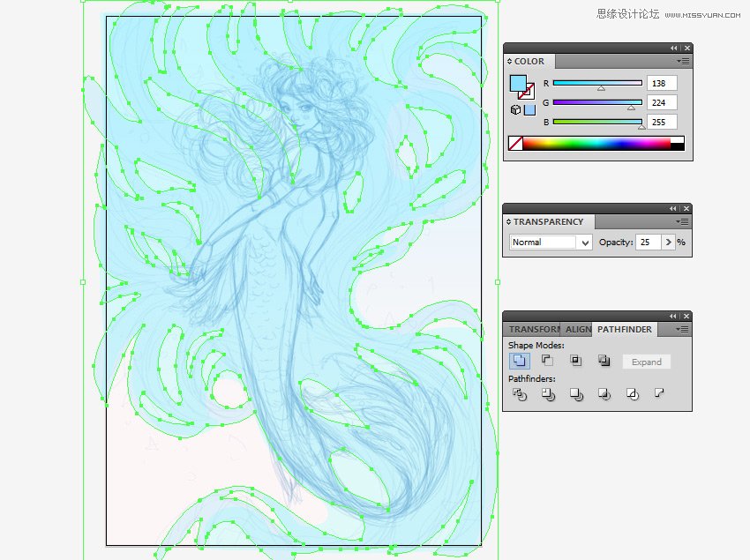
Task: Click the Unite shape mode icon
Action: (520, 361)
